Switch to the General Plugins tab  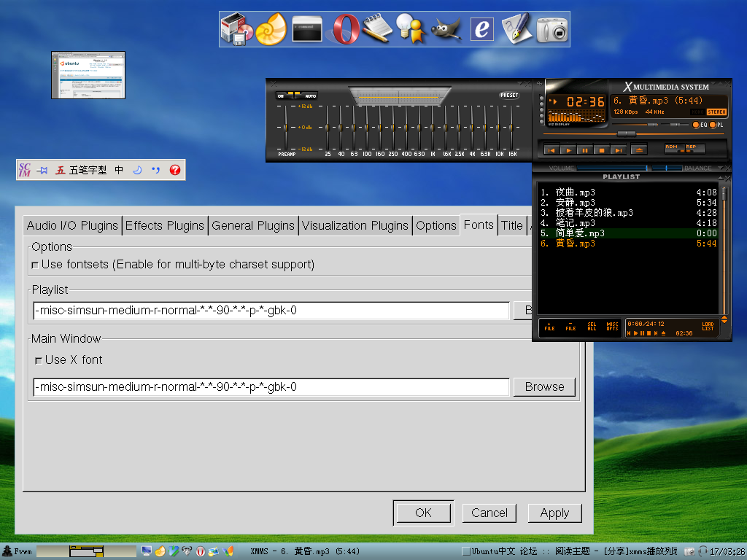(253, 226)
